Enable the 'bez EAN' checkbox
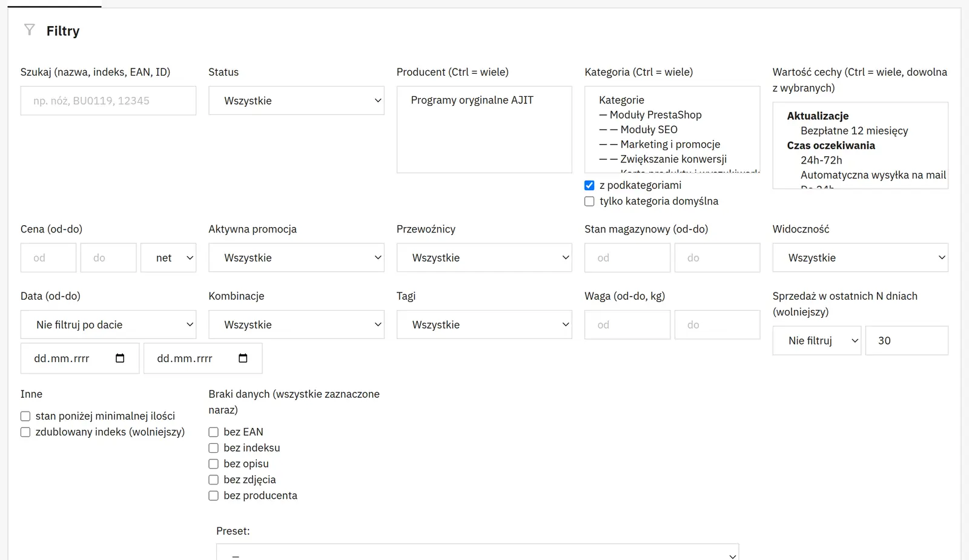The image size is (969, 560). (x=213, y=432)
